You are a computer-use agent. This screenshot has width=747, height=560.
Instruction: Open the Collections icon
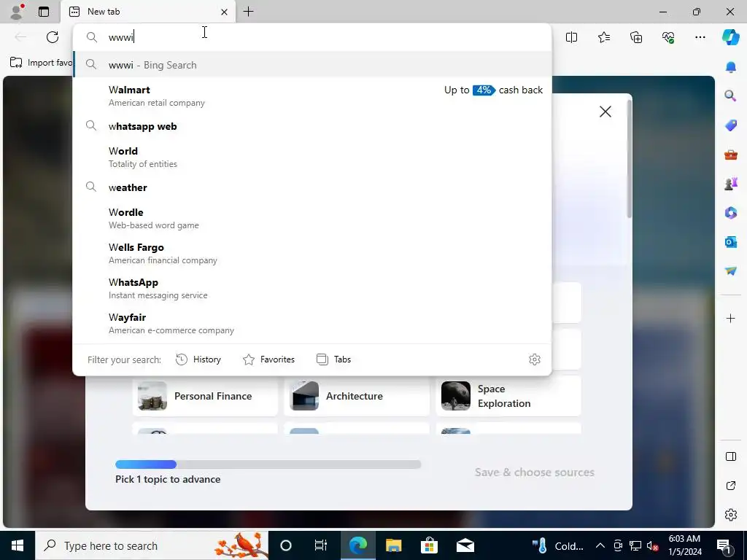[636, 37]
